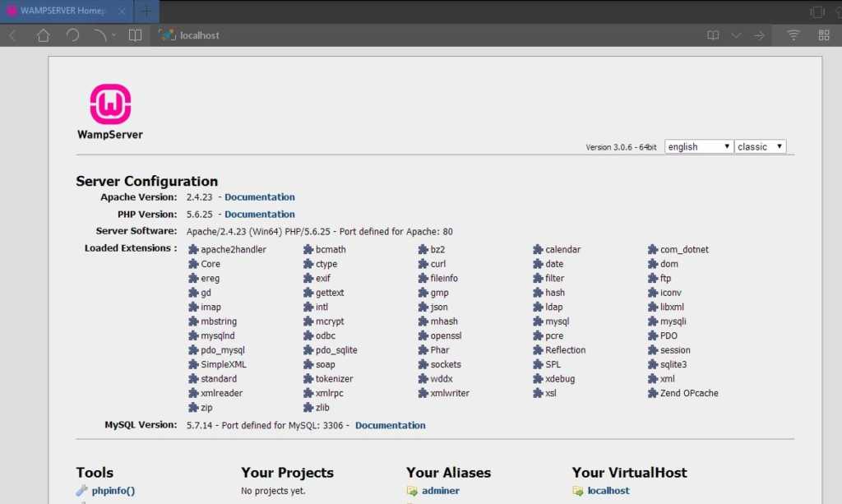Expand the address bar dropdown chevron
Viewport: 842px width, 504px height.
tap(736, 35)
